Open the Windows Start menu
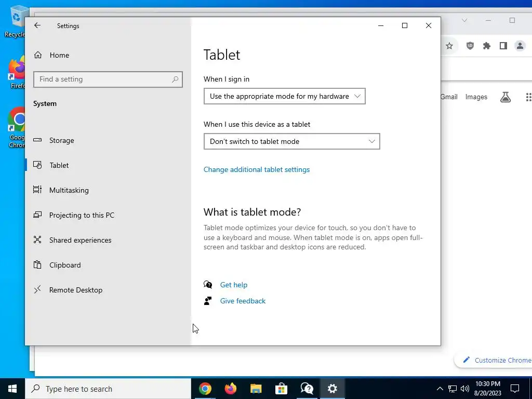The width and height of the screenshot is (532, 399). click(12, 389)
